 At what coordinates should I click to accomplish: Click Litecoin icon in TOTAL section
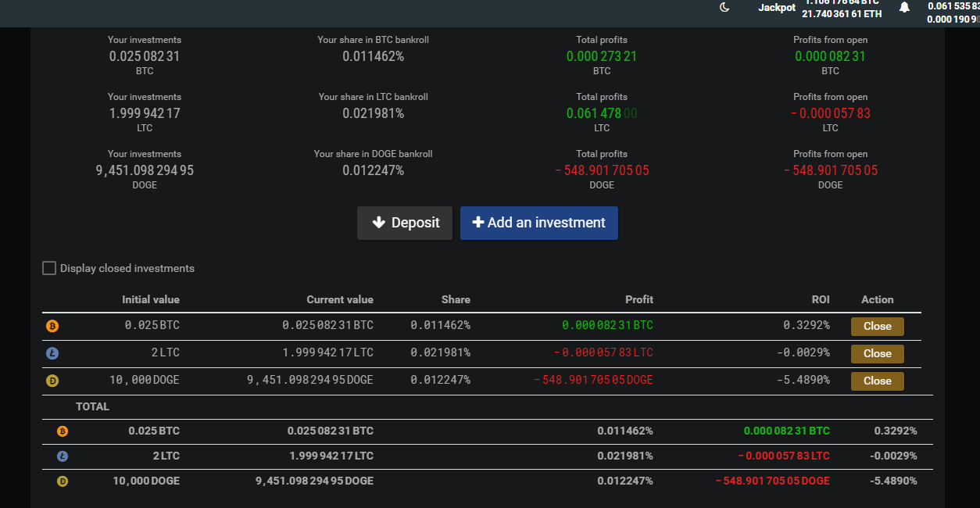click(63, 456)
